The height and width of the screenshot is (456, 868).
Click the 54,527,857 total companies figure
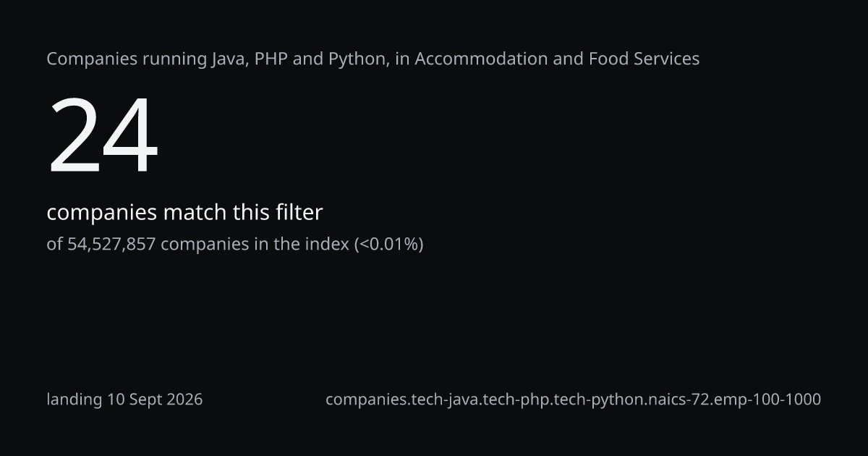point(111,245)
